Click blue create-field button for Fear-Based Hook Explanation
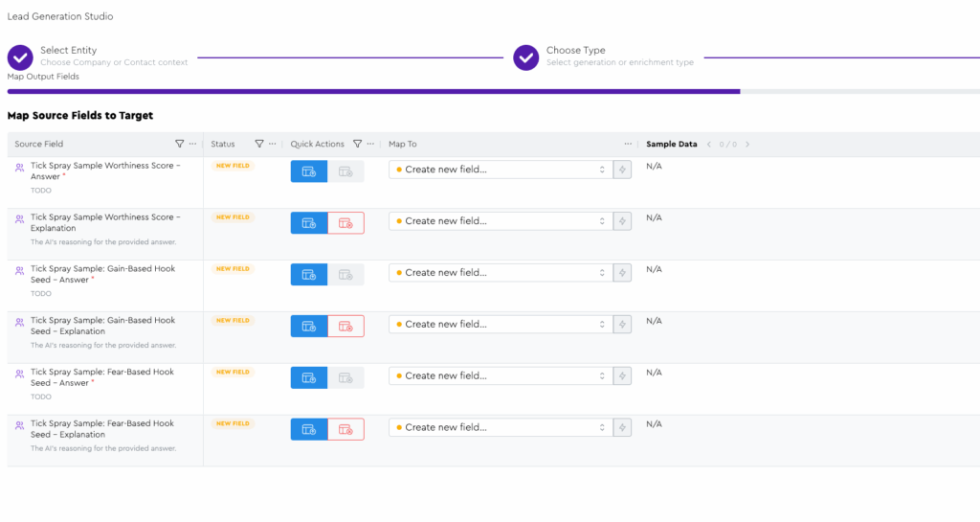The width and height of the screenshot is (980, 522). (x=309, y=430)
